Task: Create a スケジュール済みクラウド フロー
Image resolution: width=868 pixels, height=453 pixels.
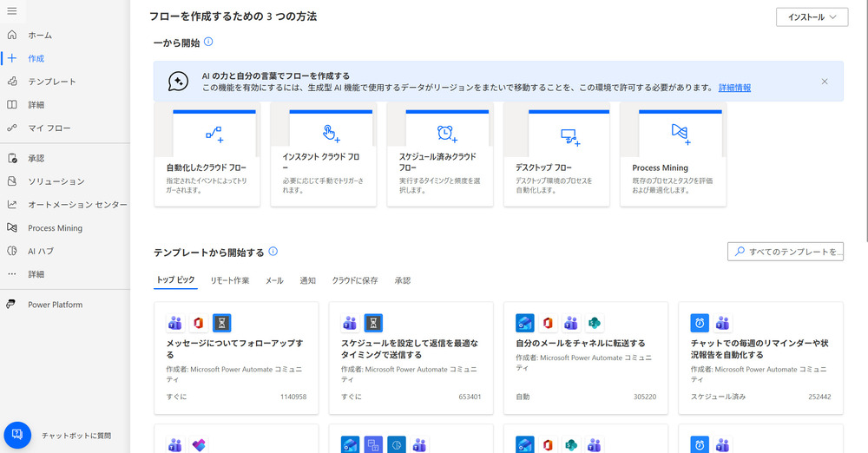Action: click(x=440, y=154)
